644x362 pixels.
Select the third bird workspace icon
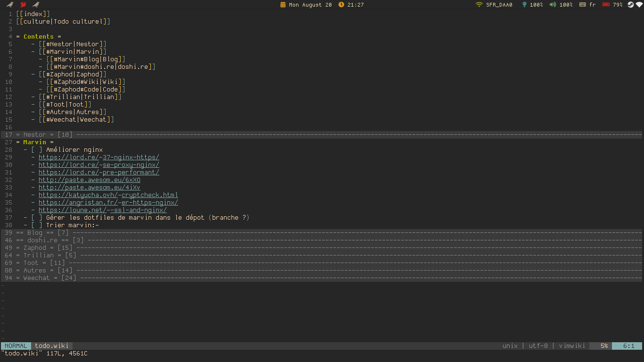click(x=36, y=5)
